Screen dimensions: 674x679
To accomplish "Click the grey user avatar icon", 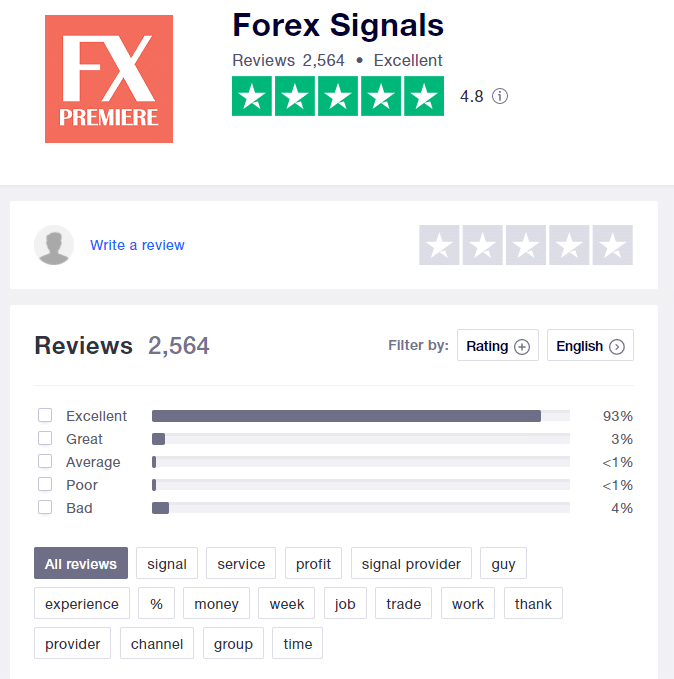I will point(54,245).
